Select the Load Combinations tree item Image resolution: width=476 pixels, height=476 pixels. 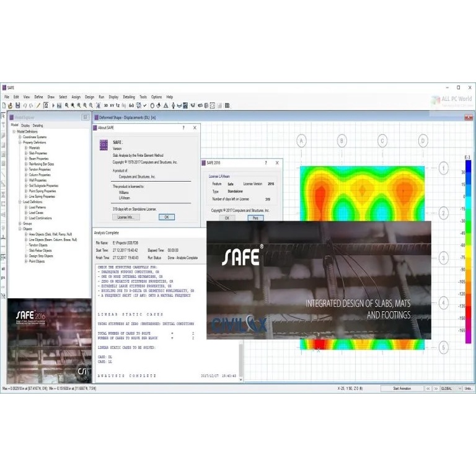click(x=40, y=218)
